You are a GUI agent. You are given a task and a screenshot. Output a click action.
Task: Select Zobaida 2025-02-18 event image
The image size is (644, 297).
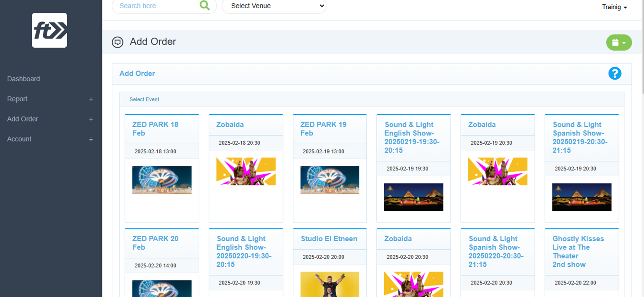[246, 171]
